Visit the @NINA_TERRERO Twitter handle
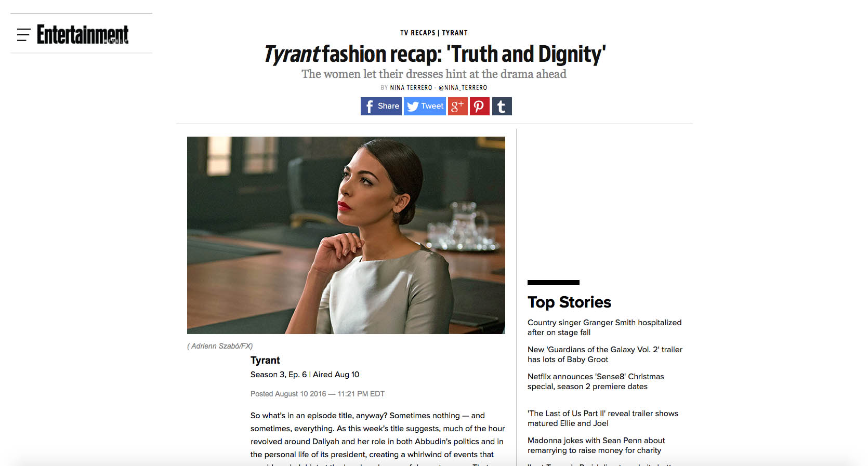The height and width of the screenshot is (466, 868). 463,88
